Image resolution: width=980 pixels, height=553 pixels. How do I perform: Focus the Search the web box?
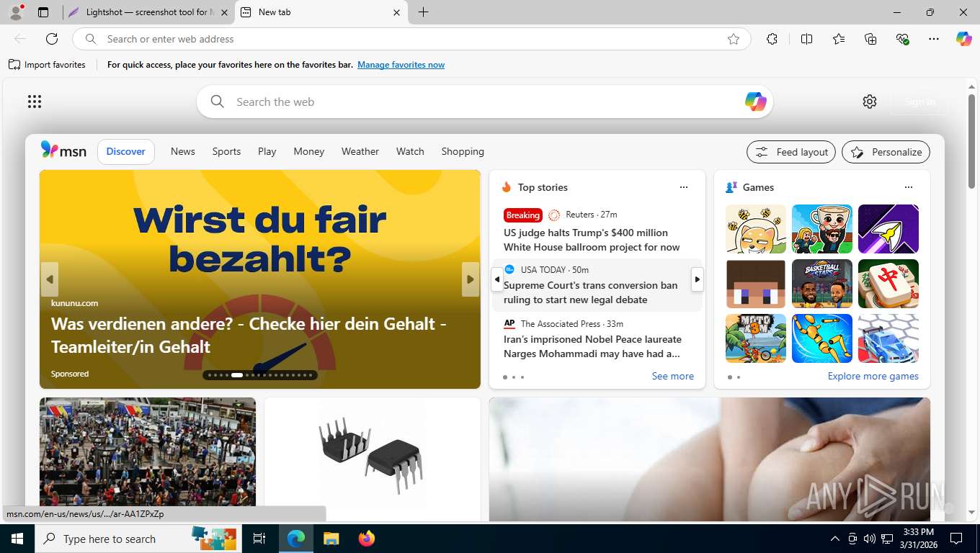click(485, 102)
